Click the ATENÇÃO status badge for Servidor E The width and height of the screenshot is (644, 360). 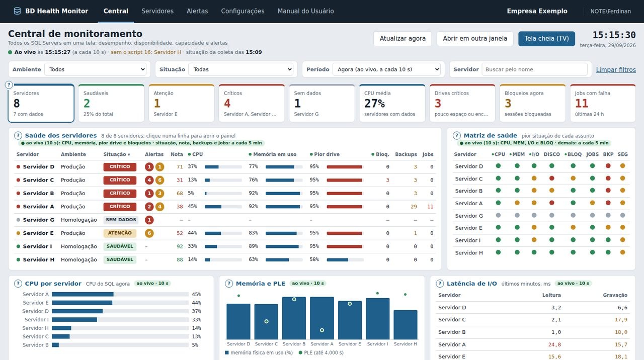tap(120, 233)
